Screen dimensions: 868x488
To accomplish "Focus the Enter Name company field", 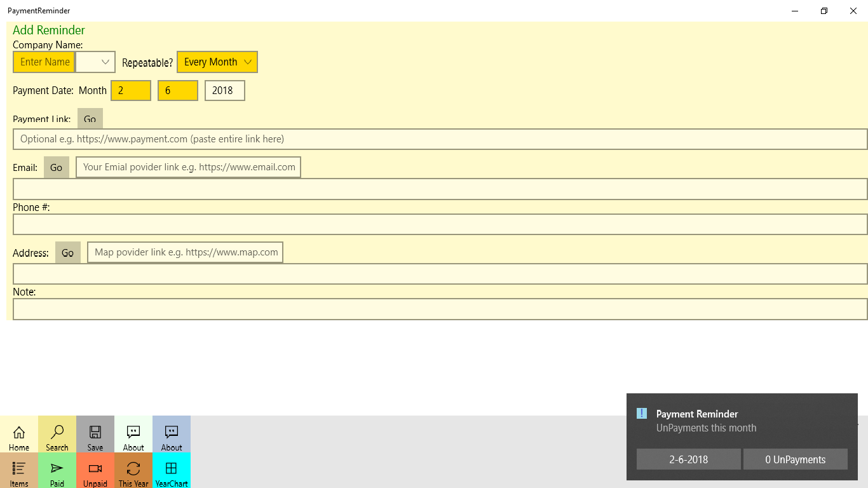I will pyautogui.click(x=44, y=62).
